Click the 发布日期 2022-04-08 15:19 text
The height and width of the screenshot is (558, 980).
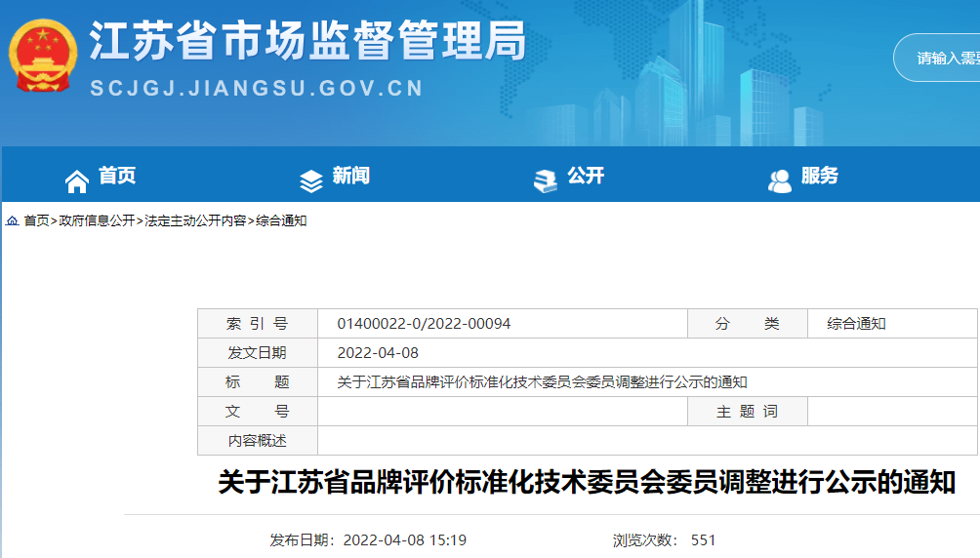(x=368, y=539)
